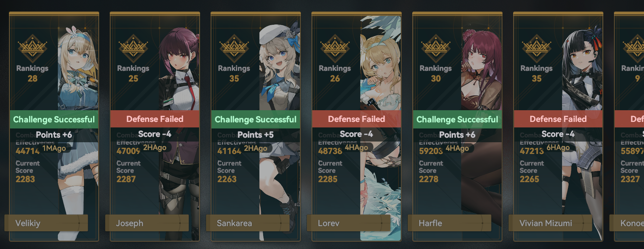This screenshot has width=644, height=249.
Task: Click the rank crest icon on Harfle's card
Action: tap(436, 48)
